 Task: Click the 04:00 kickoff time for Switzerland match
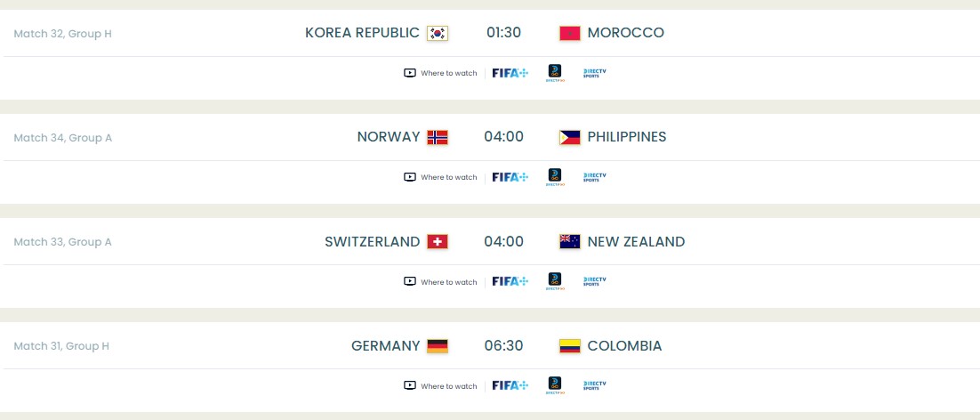(x=503, y=241)
